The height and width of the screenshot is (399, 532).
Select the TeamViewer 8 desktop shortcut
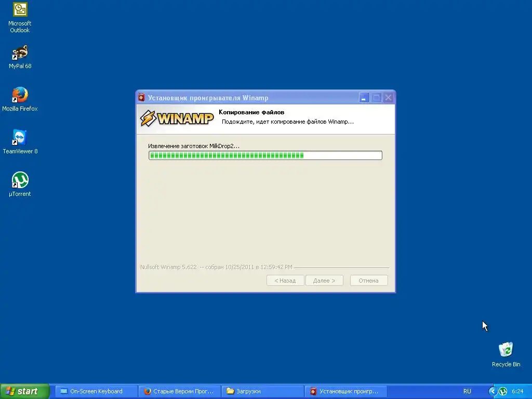(20, 142)
